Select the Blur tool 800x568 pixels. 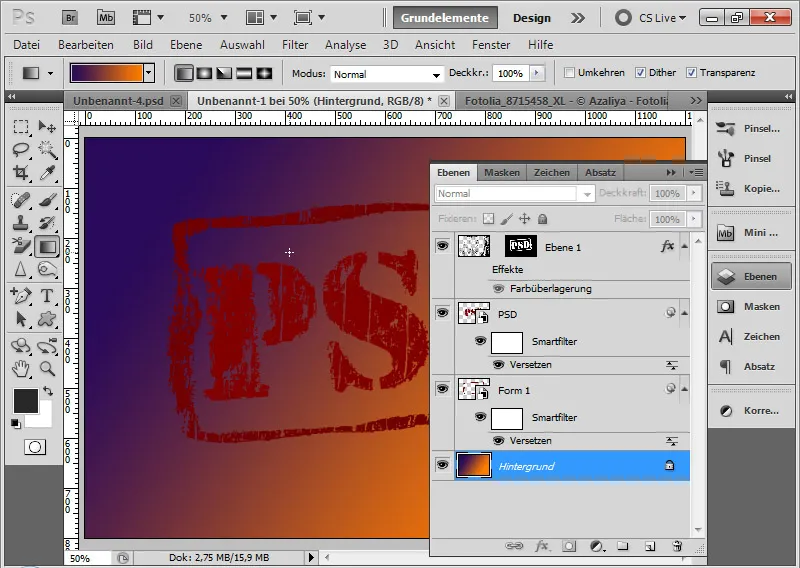(x=20, y=269)
